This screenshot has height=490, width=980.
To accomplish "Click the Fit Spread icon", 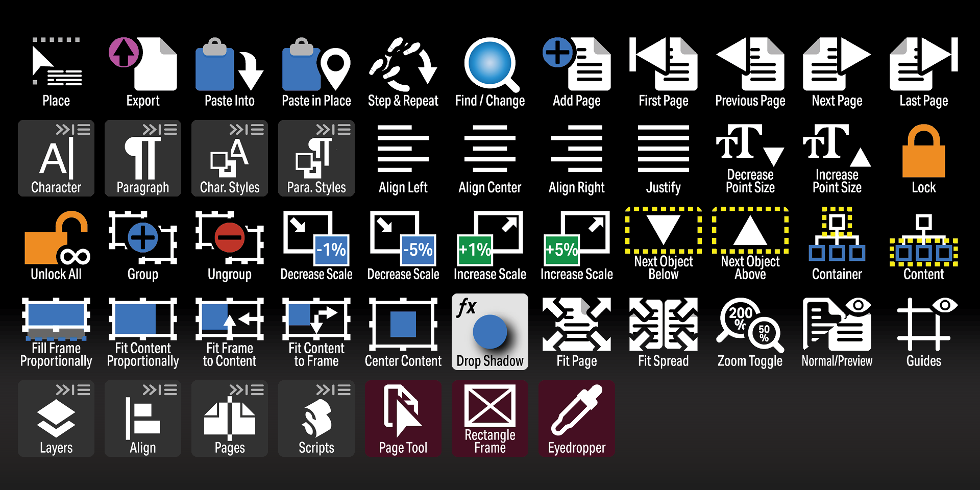I will click(664, 325).
